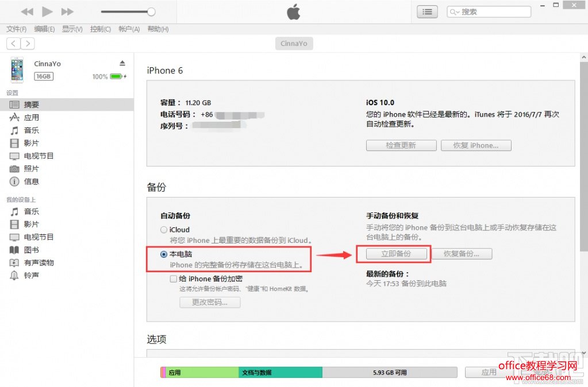Viewport: 588px width, 387px height.
Task: Click the 铃声 bell icon
Action: pos(14,276)
